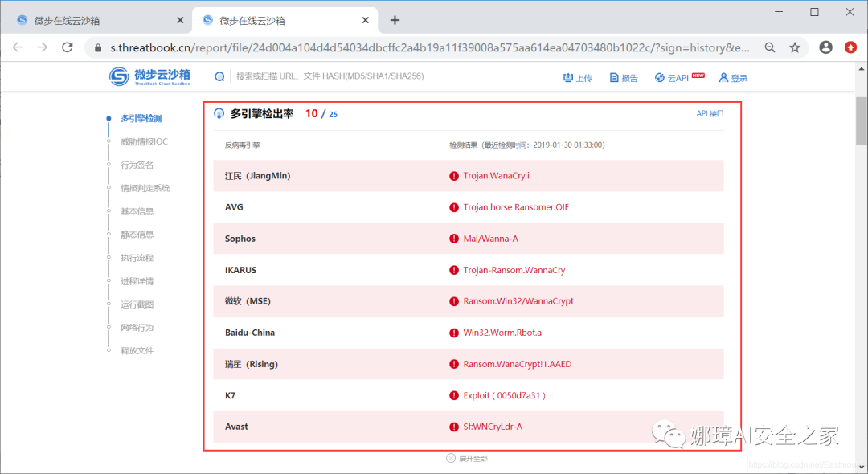Viewport: 868px width, 474px height.
Task: Click the alert icon beside Exploit ( 0050d7a31 )
Action: click(x=454, y=396)
